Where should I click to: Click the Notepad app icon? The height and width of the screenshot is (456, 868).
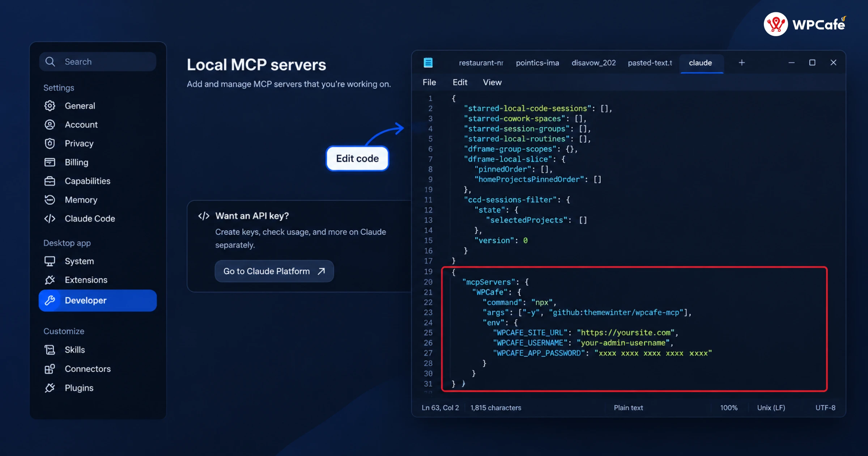point(428,63)
